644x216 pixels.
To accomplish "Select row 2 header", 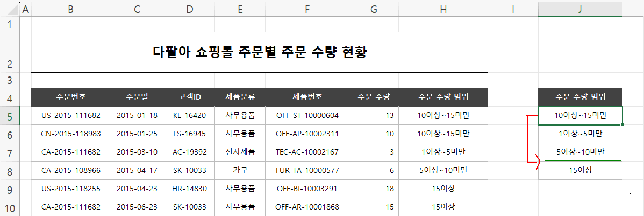I will [x=10, y=52].
